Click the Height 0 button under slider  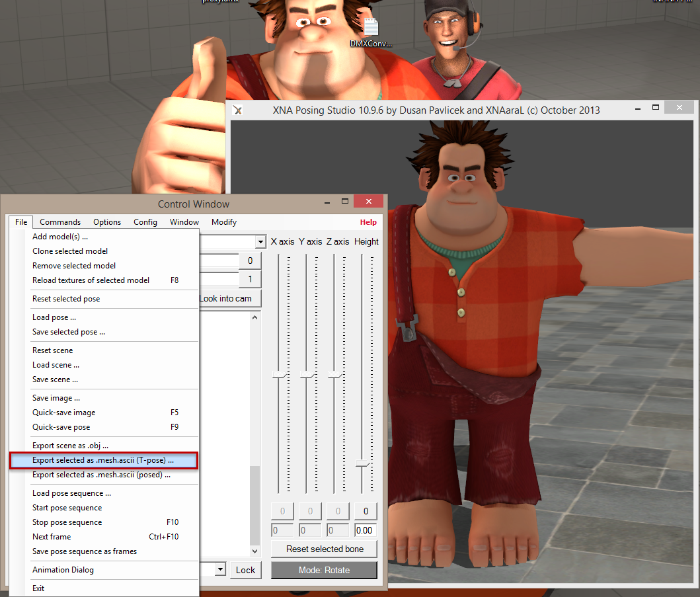[x=366, y=511]
